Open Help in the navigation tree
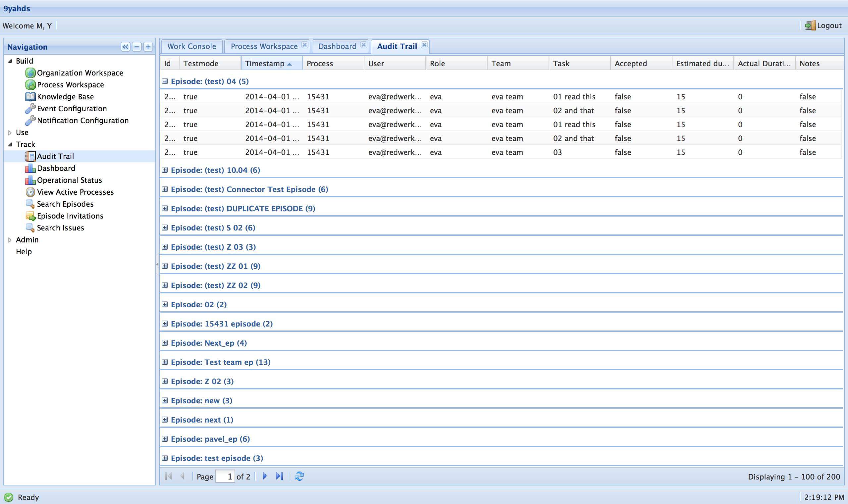The height and width of the screenshot is (504, 848). (x=24, y=252)
